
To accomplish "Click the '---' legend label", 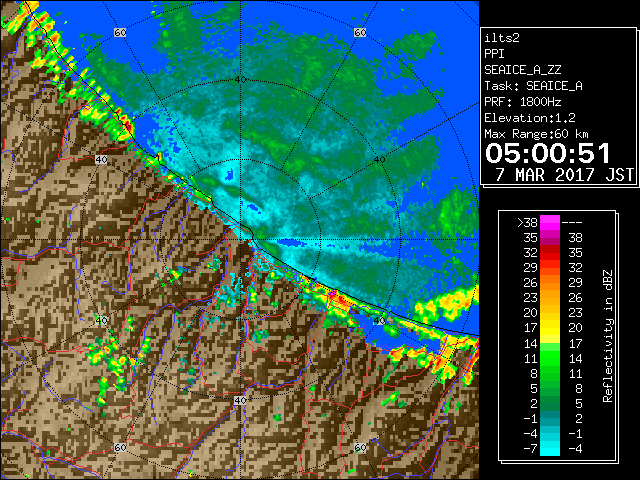I will point(572,223).
